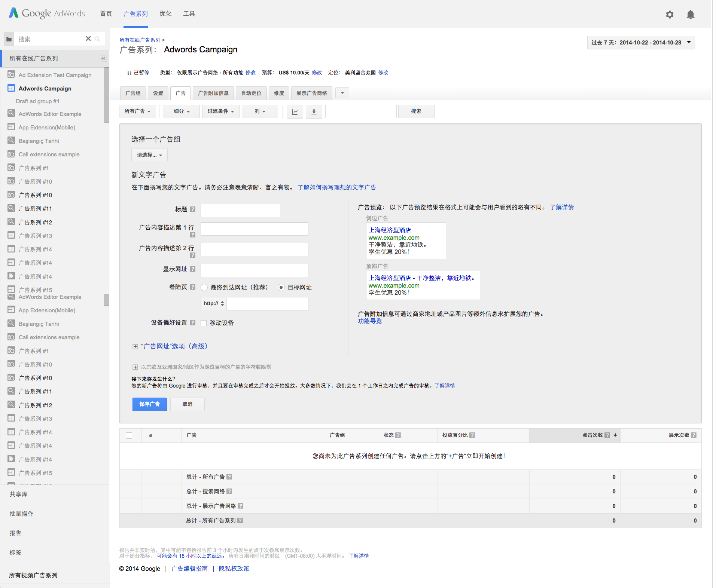The height and width of the screenshot is (588, 713).
Task: Click the help icon beside 总计 - 所有广告
Action: pos(229,477)
